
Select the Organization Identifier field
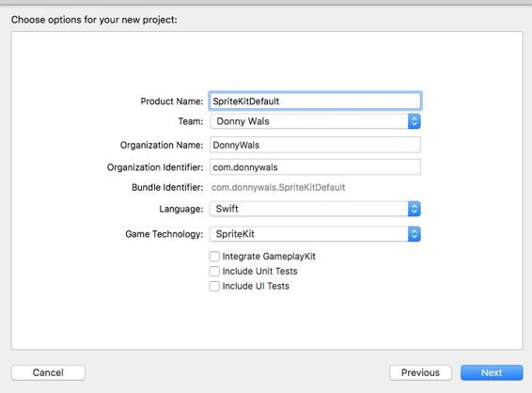[315, 167]
